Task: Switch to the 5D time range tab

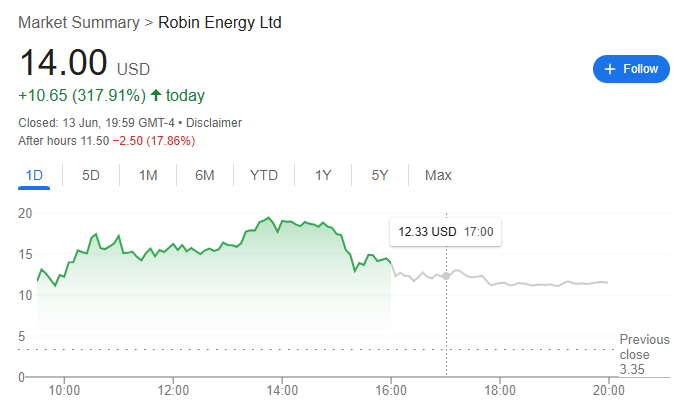Action: tap(91, 175)
